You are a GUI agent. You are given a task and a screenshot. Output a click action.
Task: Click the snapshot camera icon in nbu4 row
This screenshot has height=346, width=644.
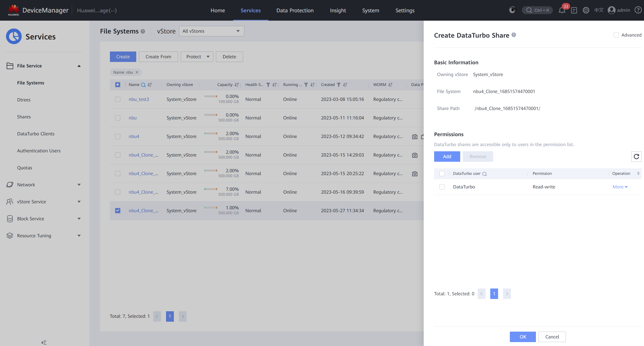(415, 137)
